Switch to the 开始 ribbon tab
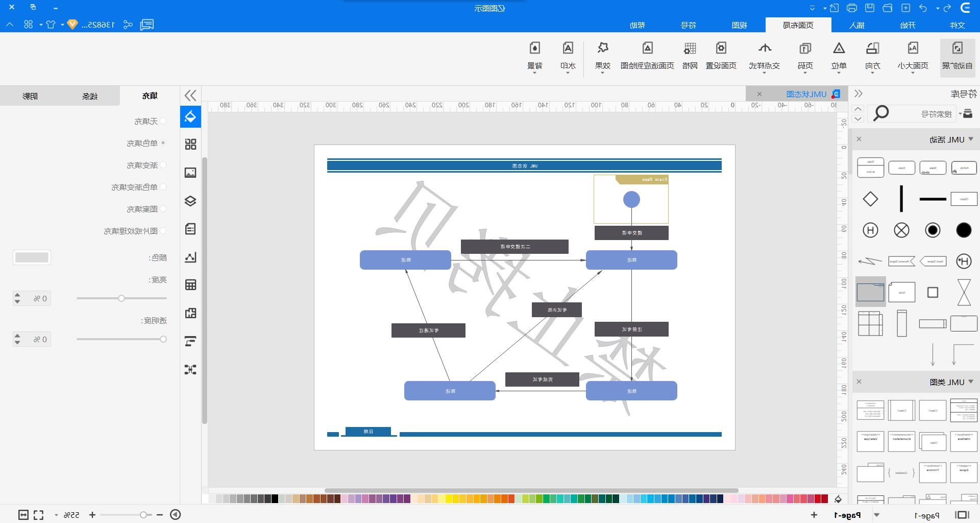Viewport: 980px width, 523px height. pyautogui.click(x=908, y=25)
